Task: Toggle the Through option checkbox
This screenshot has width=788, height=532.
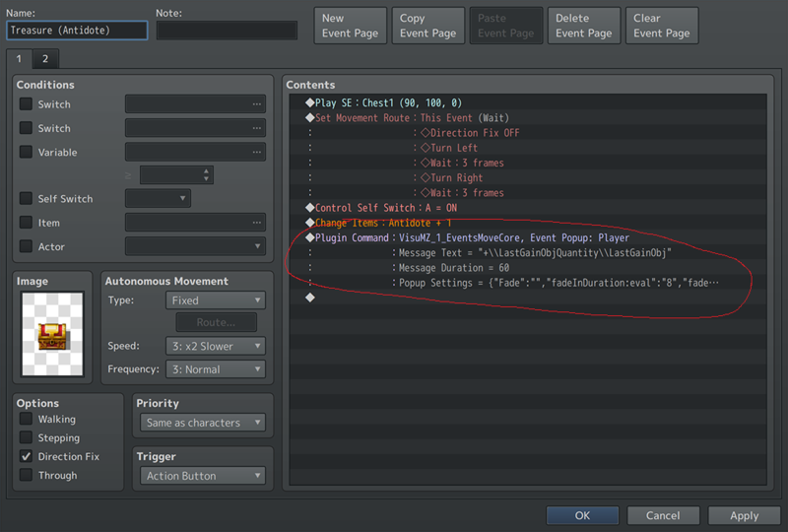Action: coord(26,476)
